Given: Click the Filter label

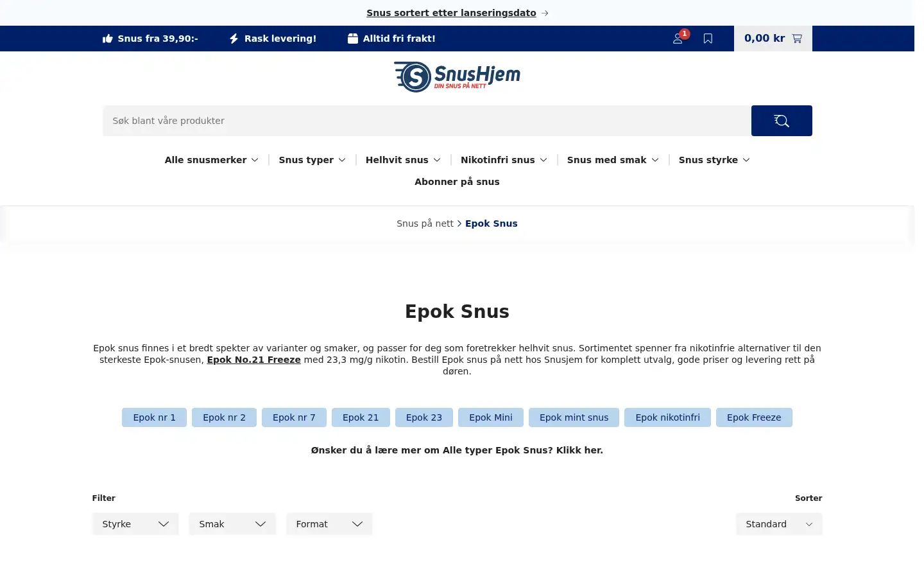Looking at the screenshot, I should pos(104,498).
